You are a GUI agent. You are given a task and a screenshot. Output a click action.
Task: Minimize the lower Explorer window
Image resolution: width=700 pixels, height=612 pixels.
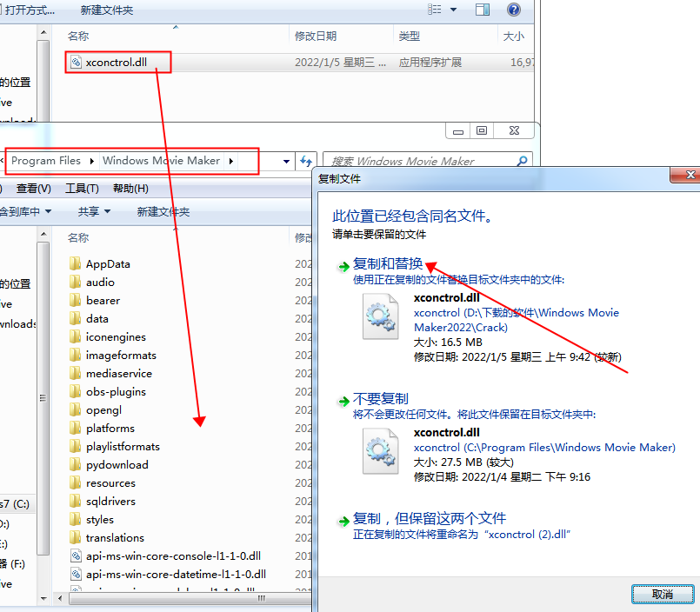458,130
